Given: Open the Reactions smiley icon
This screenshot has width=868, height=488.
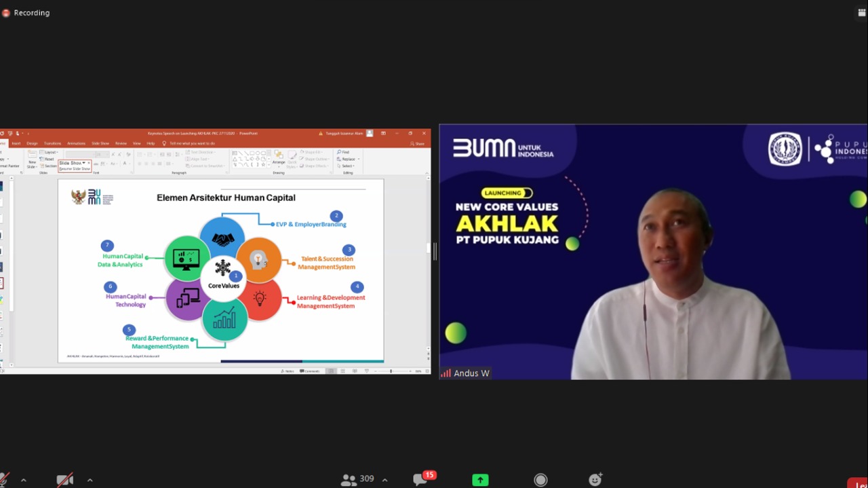Looking at the screenshot, I should tap(595, 480).
